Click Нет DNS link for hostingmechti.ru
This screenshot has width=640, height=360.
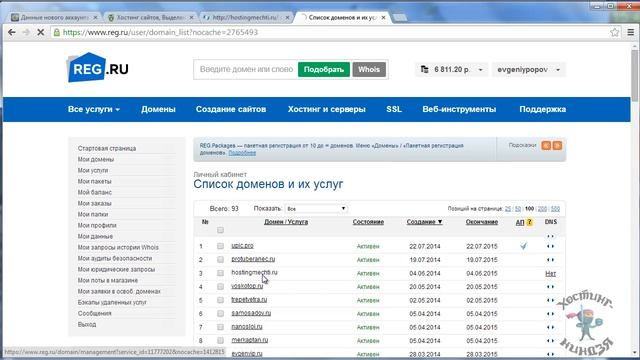(x=551, y=273)
